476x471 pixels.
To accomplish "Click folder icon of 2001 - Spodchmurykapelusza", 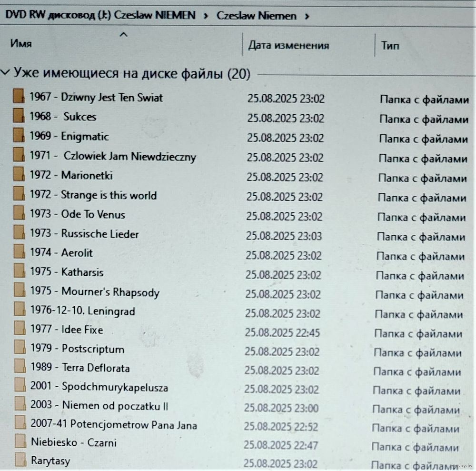I will 20,385.
